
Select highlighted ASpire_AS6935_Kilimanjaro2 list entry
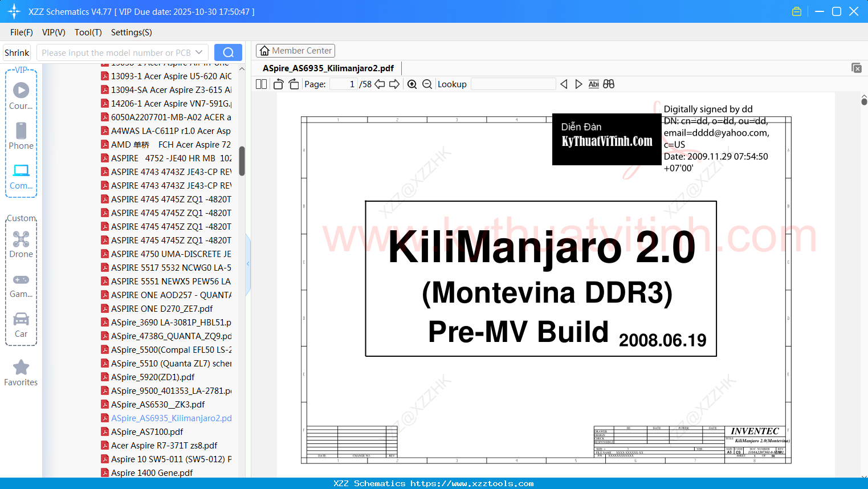[x=166, y=418]
